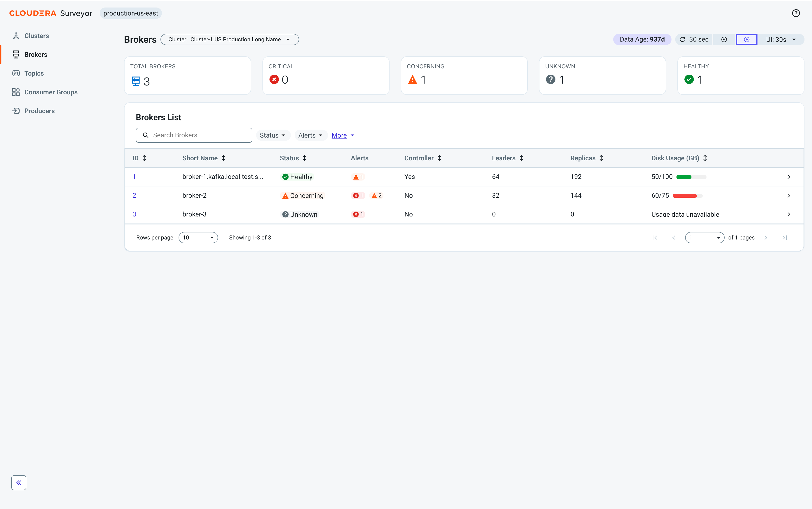812x509 pixels.
Task: Click the 30 sec refresh icon
Action: [682, 39]
